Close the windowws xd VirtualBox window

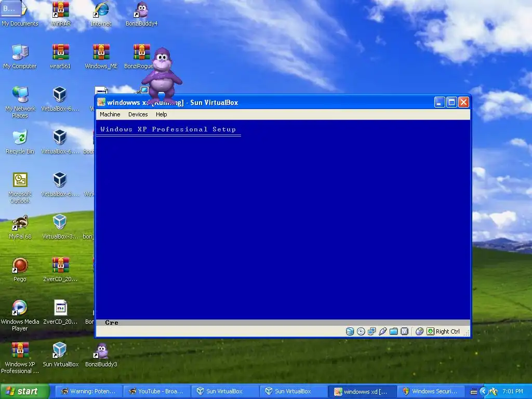[x=463, y=102]
